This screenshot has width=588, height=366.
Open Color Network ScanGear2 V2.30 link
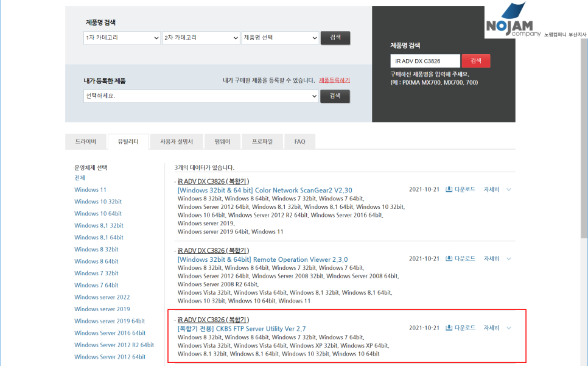click(x=265, y=191)
